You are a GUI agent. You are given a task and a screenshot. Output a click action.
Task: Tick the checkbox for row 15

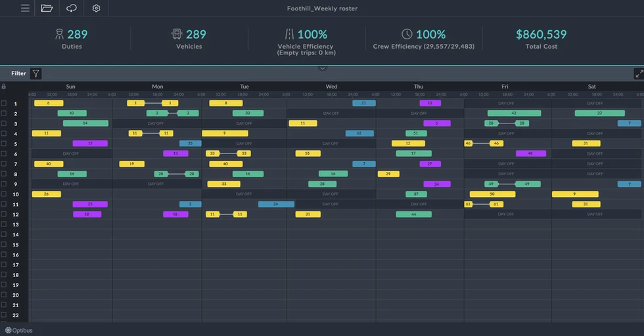4,245
